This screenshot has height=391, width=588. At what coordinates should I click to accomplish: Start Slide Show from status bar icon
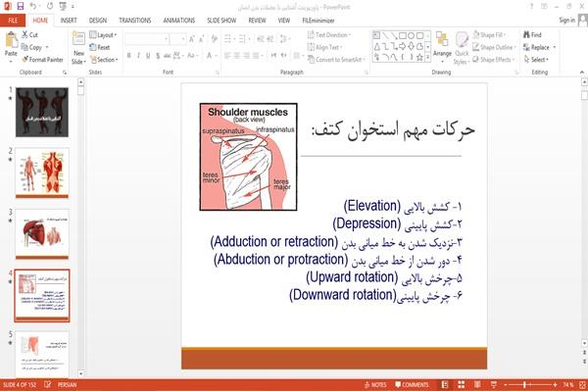pyautogui.click(x=494, y=384)
